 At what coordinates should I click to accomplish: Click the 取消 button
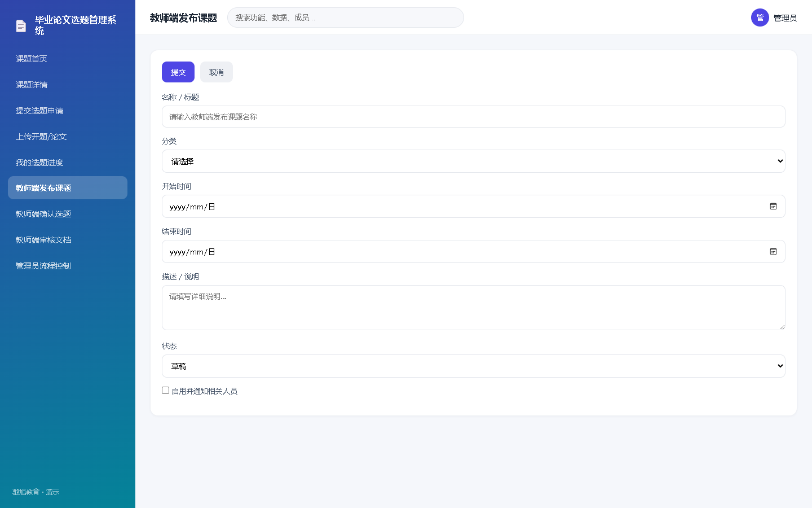(x=217, y=72)
